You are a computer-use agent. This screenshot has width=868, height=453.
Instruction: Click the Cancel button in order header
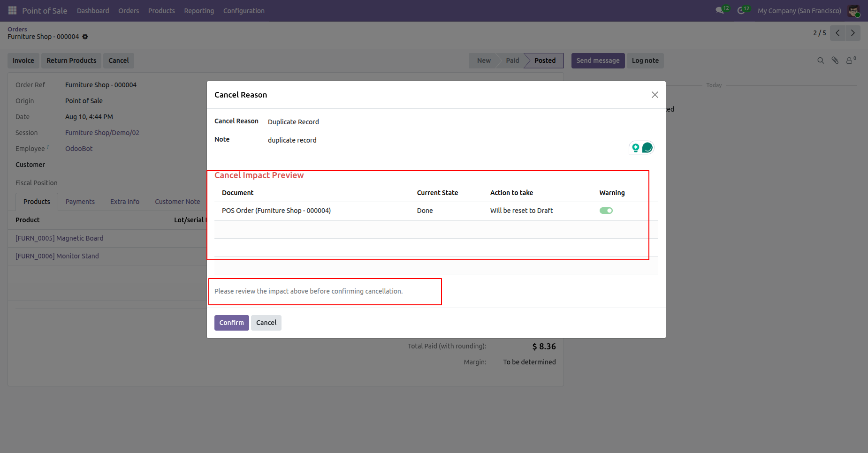point(119,60)
